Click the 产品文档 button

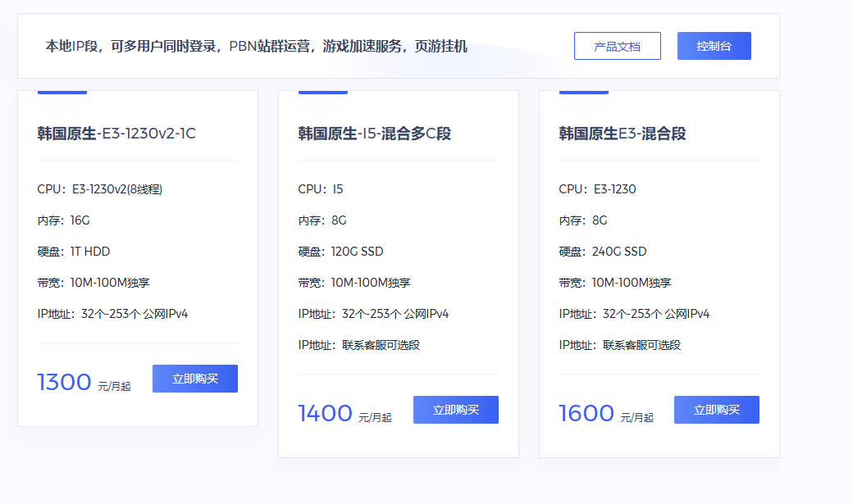[617, 47]
